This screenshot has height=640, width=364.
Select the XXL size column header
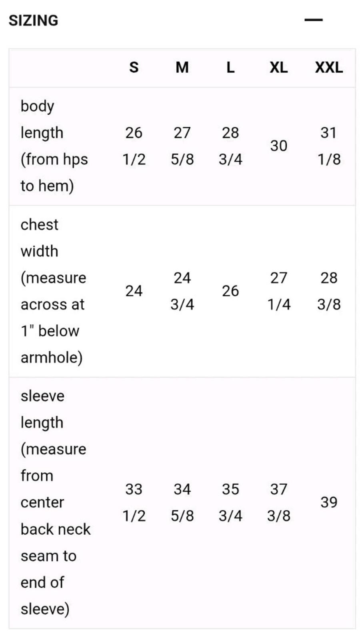pos(329,68)
